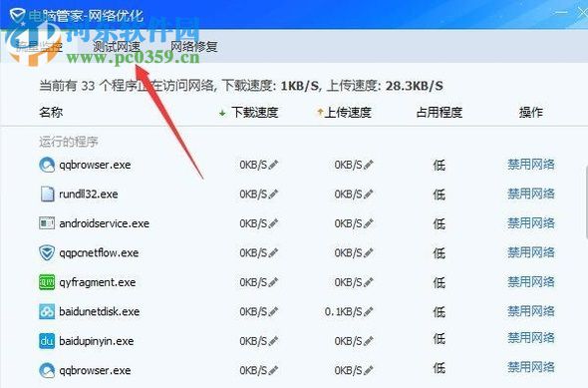The width and height of the screenshot is (588, 388).
Task: Click the 低 usage level for rundll32.exe
Action: click(440, 194)
